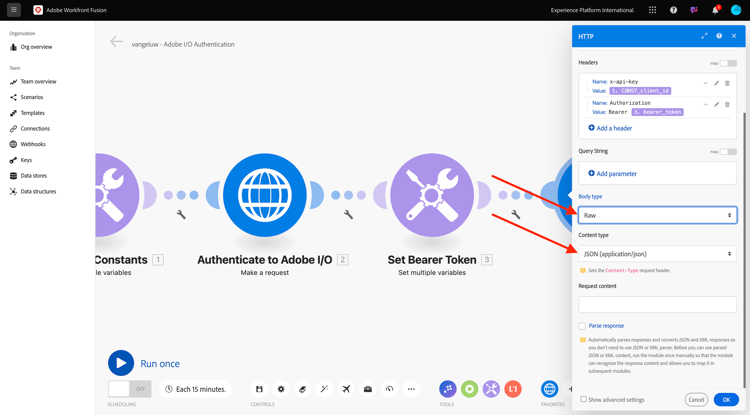
Task: Click the Adobe Workfront Fusion logo
Action: tap(38, 10)
